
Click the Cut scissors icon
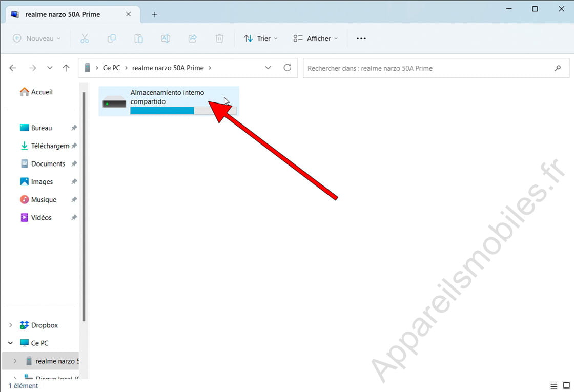click(85, 38)
